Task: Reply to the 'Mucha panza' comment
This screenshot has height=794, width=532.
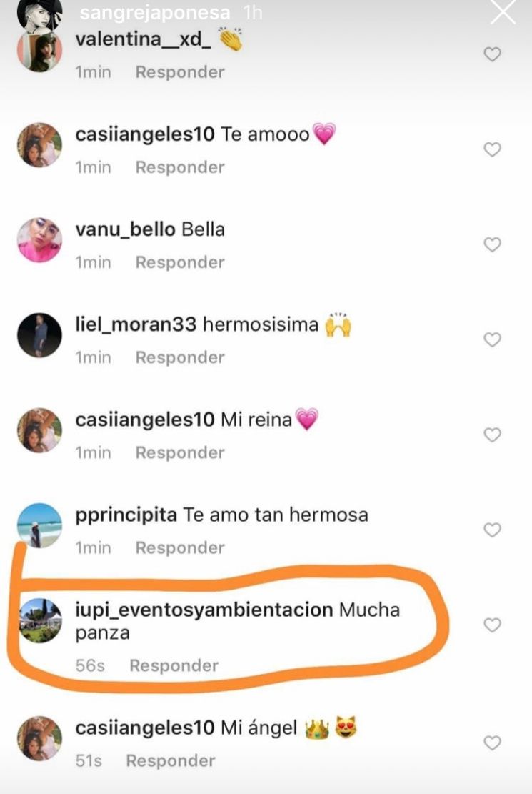Action: [174, 665]
